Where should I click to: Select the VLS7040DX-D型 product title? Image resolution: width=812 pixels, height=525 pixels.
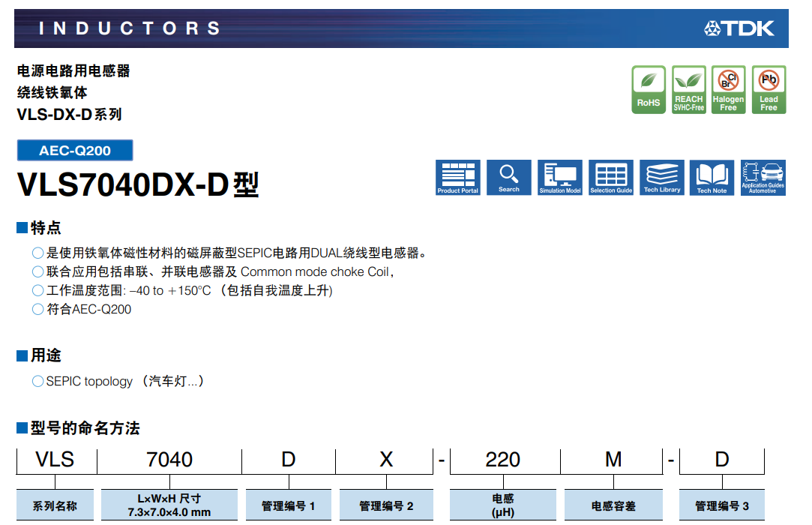[138, 184]
